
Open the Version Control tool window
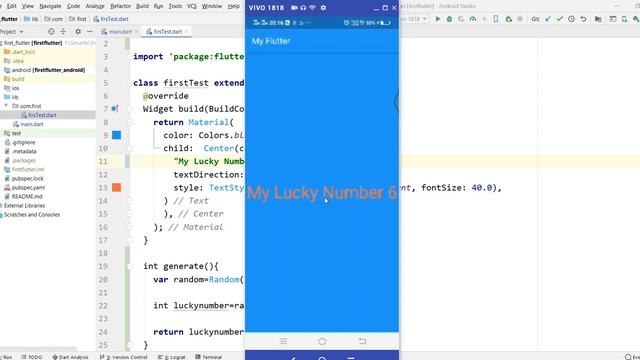[124, 357]
